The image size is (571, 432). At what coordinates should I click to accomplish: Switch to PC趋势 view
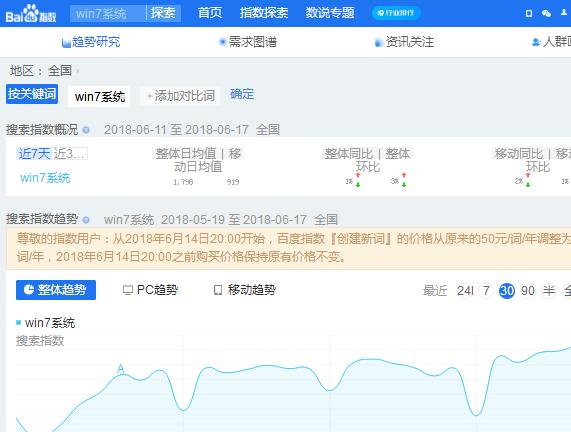150,290
